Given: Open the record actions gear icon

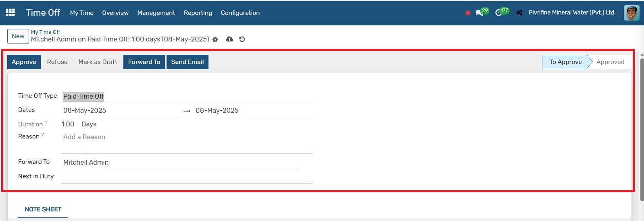Looking at the screenshot, I should [215, 39].
